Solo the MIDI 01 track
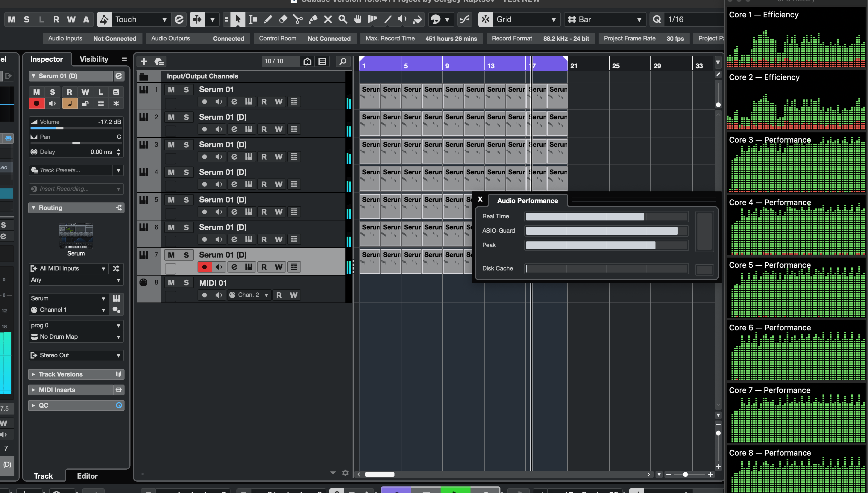The image size is (868, 493). tap(186, 283)
